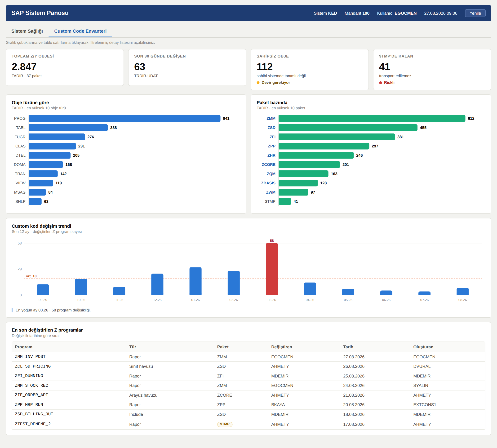Click the Mandant 100 header entry
The image size is (497, 448).
(x=357, y=13)
